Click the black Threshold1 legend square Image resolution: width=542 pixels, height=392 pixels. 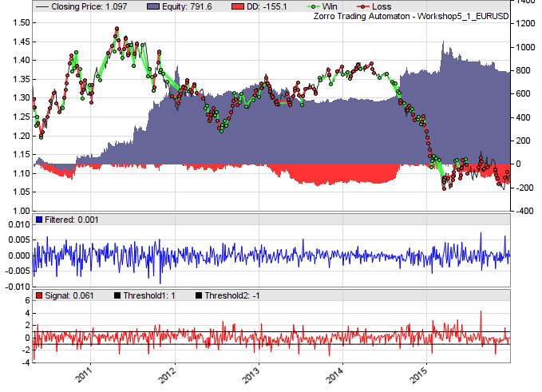pos(117,295)
